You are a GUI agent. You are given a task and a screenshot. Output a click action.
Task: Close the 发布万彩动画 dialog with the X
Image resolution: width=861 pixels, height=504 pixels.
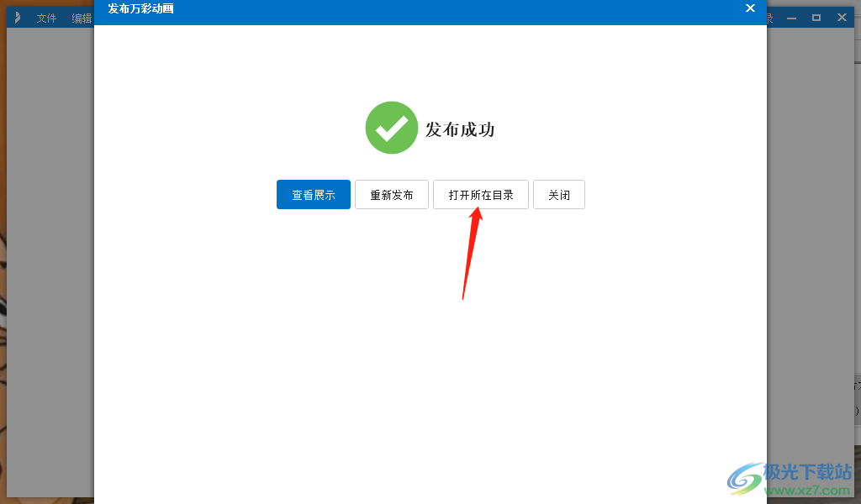(750, 8)
